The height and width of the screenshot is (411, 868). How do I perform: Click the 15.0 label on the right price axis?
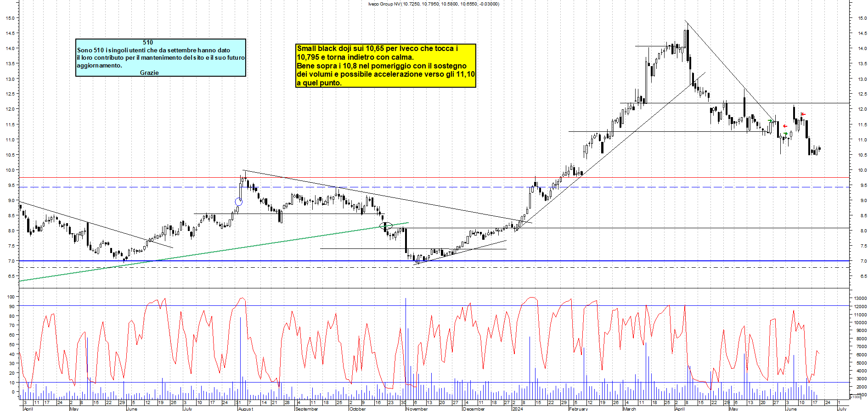(862, 18)
